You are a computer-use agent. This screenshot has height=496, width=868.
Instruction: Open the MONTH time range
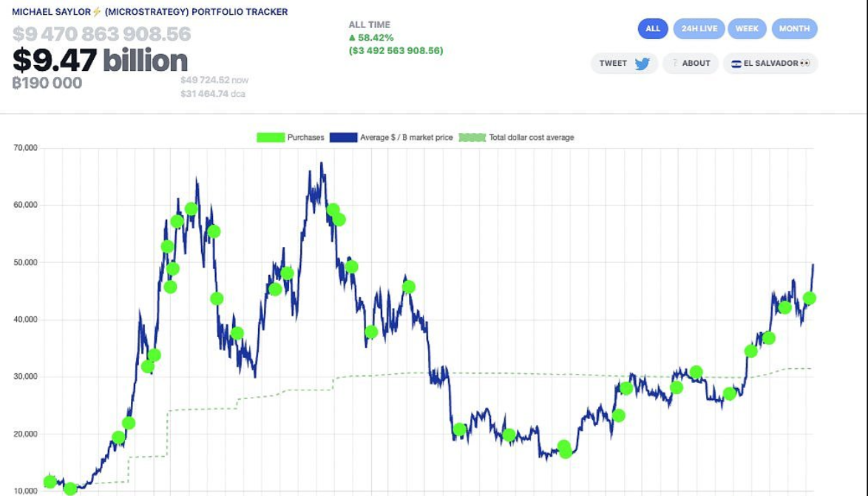click(794, 29)
